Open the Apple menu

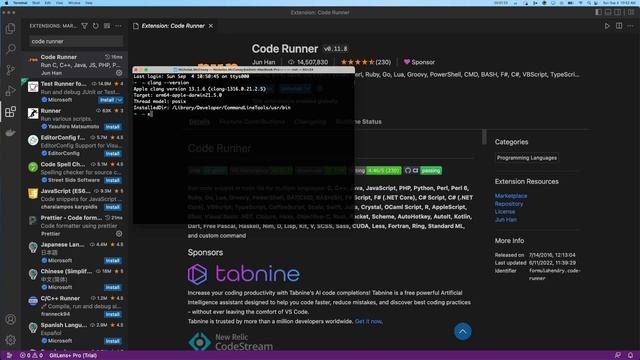click(x=6, y=3)
